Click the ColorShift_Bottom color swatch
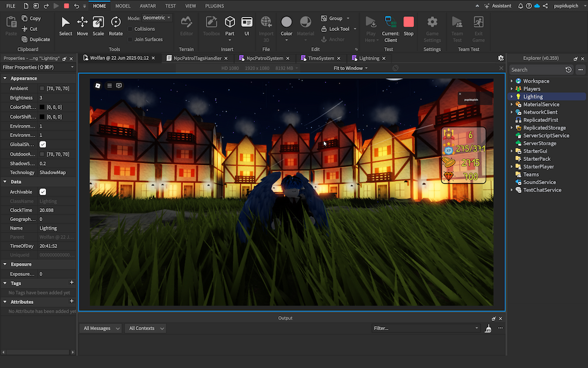588x368 pixels. (42, 107)
